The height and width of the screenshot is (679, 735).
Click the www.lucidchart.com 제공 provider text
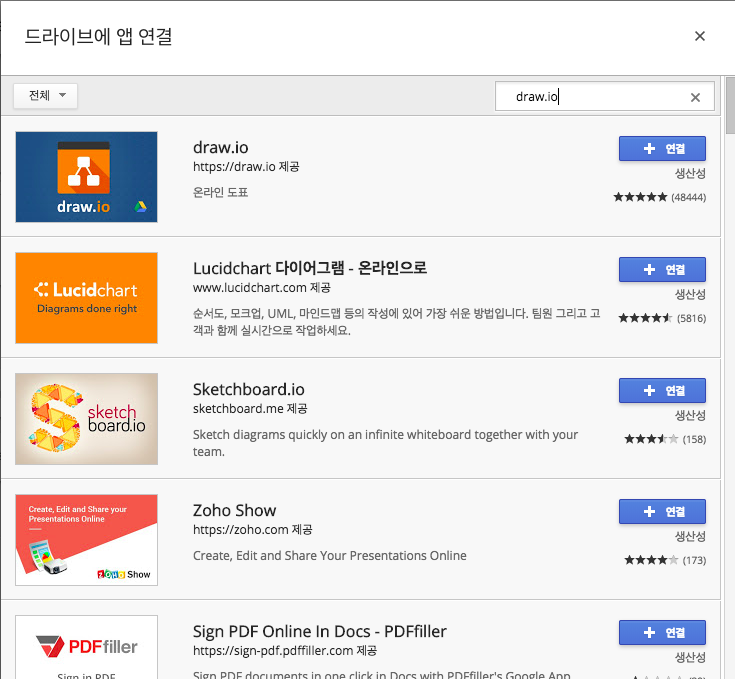coord(262,288)
